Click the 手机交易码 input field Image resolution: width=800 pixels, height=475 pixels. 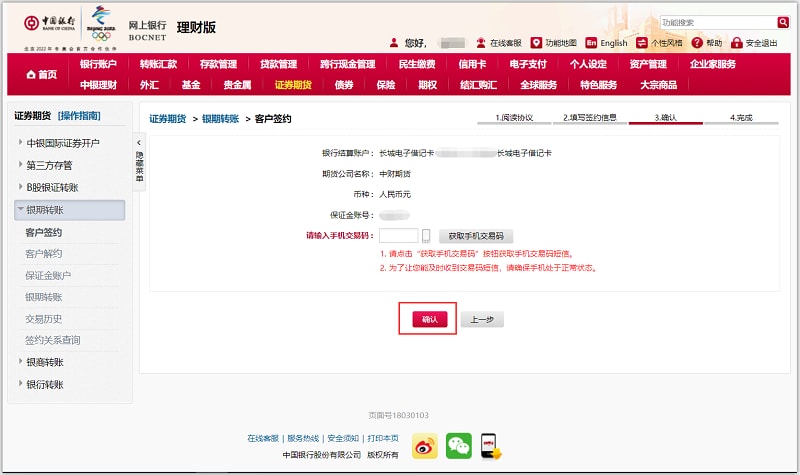(x=398, y=237)
